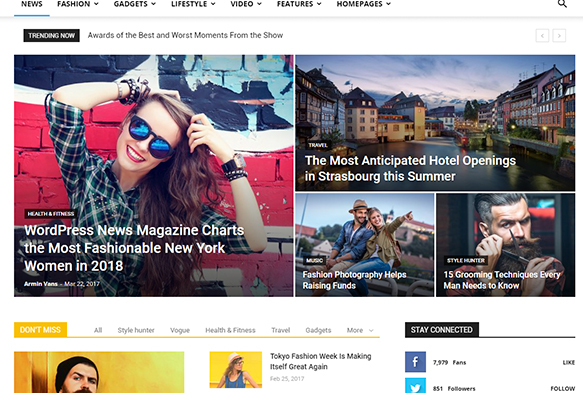Select the Gadgets filter tab
583x393 pixels.
318,330
